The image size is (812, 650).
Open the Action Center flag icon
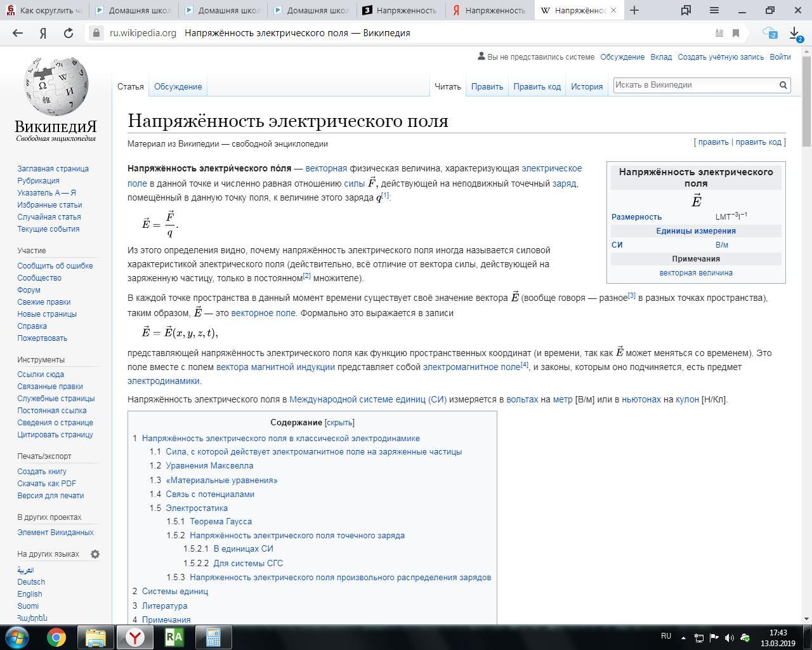[x=714, y=638]
